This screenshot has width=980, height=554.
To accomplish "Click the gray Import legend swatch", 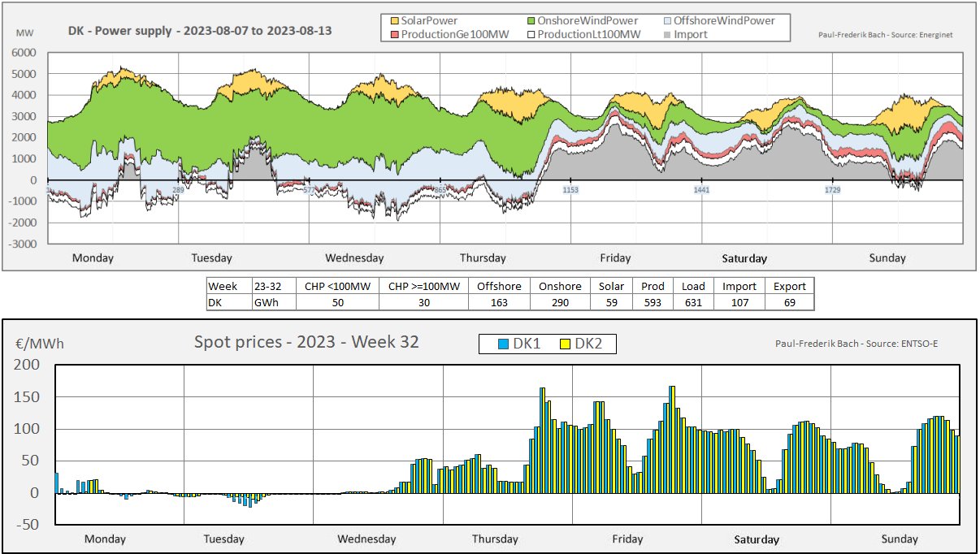I will tap(666, 34).
